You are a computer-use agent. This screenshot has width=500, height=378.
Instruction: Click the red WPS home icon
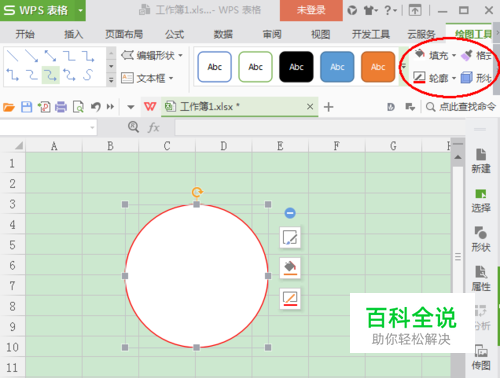pyautogui.click(x=150, y=107)
